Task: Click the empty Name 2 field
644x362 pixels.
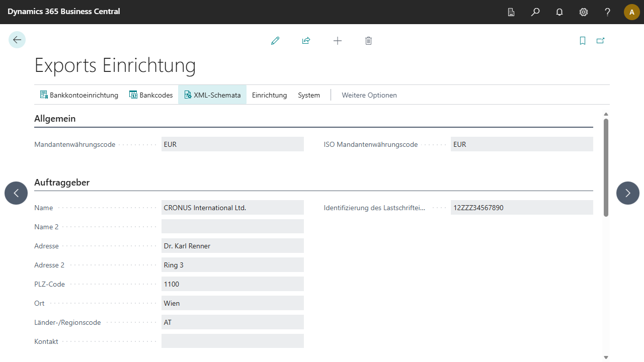Action: coord(232,227)
